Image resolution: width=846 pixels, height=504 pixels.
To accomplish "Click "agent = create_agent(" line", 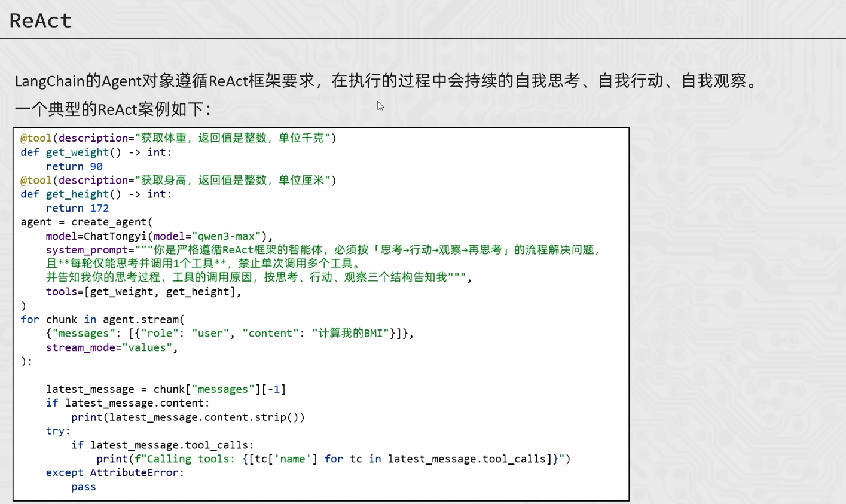I will 87,222.
